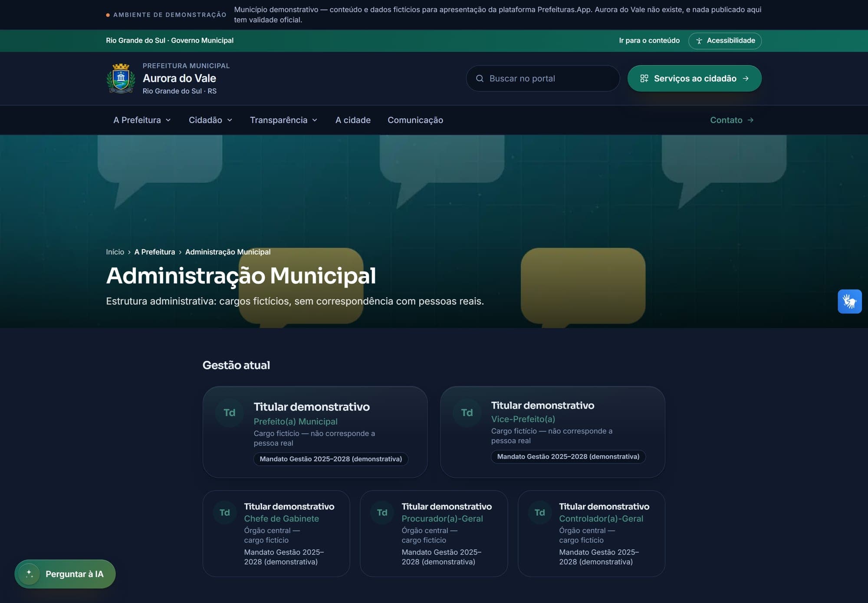Click the AMBIENTE DE DEMONSTRAÇÃO banner label

point(170,15)
